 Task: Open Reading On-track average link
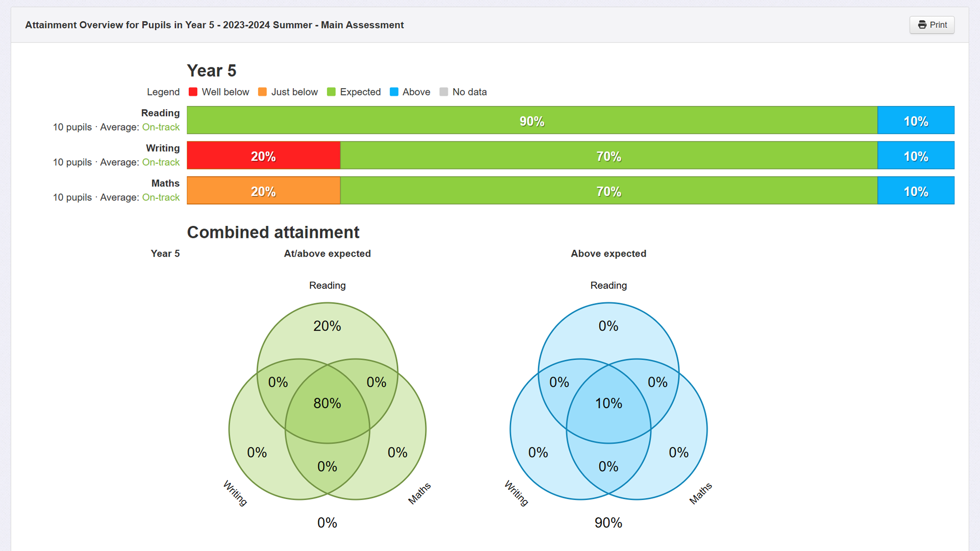pyautogui.click(x=161, y=127)
